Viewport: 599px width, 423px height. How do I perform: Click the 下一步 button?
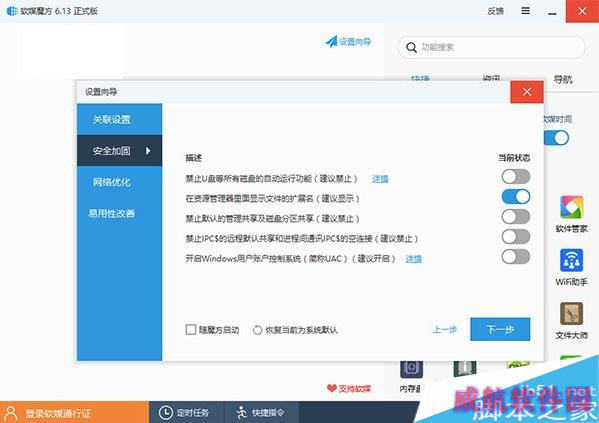tap(500, 329)
